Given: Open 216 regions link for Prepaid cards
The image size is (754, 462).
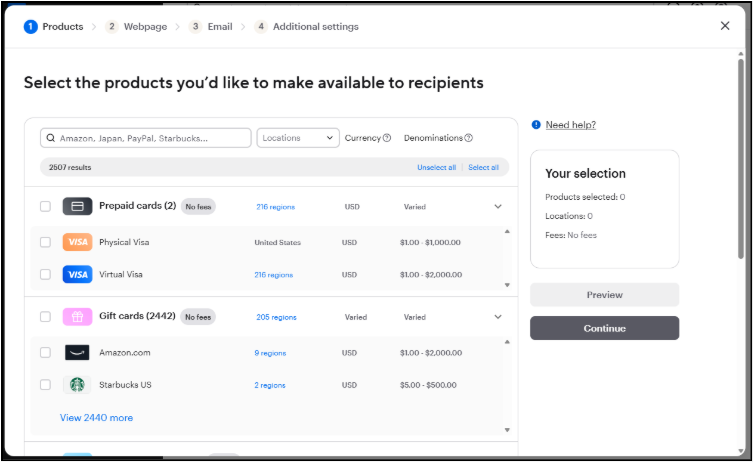Looking at the screenshot, I should click(x=276, y=207).
